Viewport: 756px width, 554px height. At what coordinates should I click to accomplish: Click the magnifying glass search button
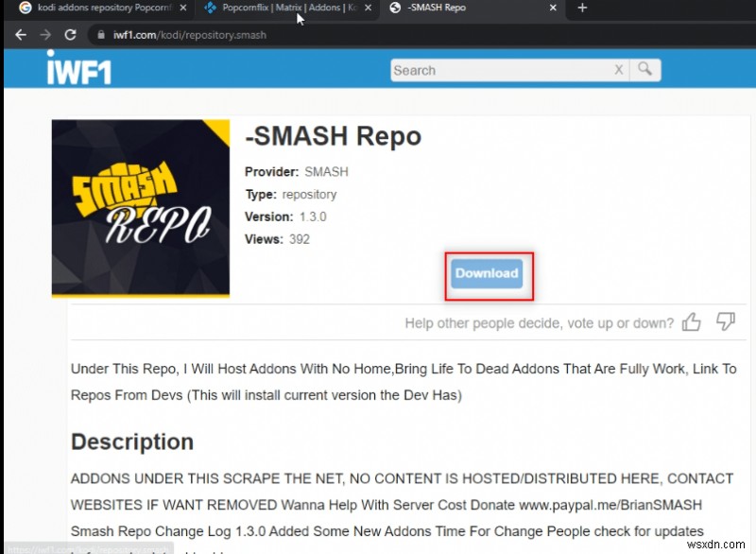(x=644, y=70)
